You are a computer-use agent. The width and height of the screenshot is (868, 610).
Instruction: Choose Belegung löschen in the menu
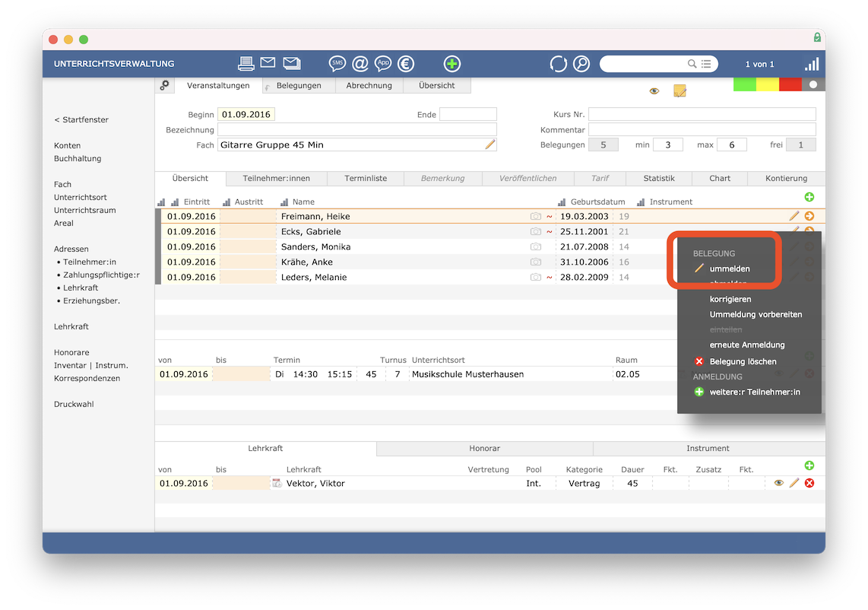coord(743,361)
